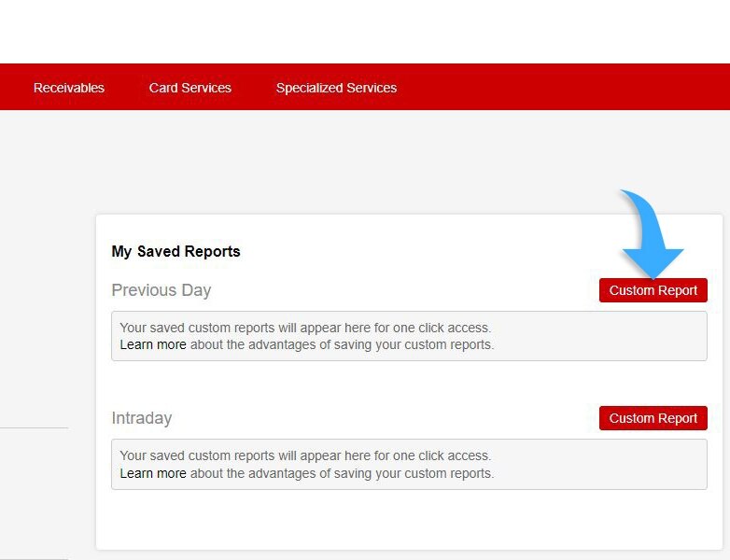Select the My Saved Reports heading
Image resolution: width=730 pixels, height=560 pixels.
pos(175,251)
